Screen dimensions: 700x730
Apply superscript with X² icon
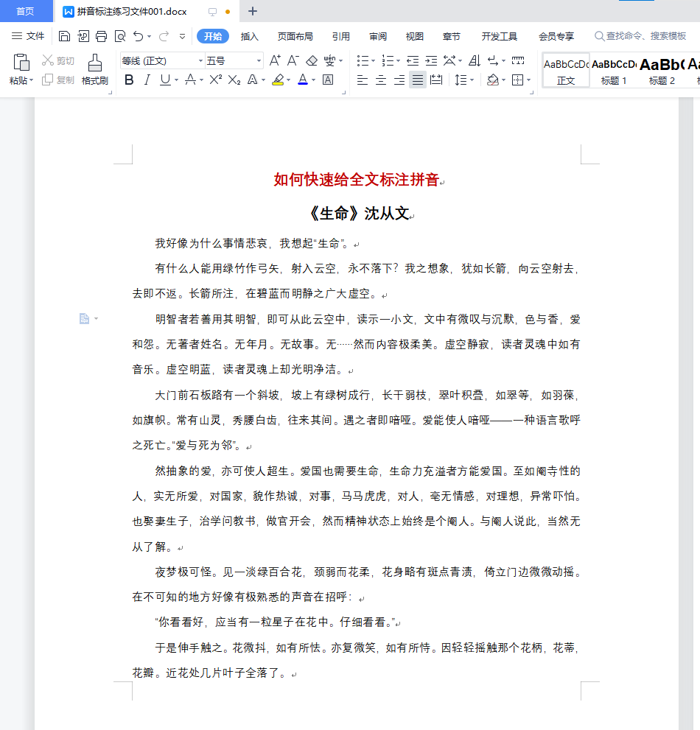(215, 80)
